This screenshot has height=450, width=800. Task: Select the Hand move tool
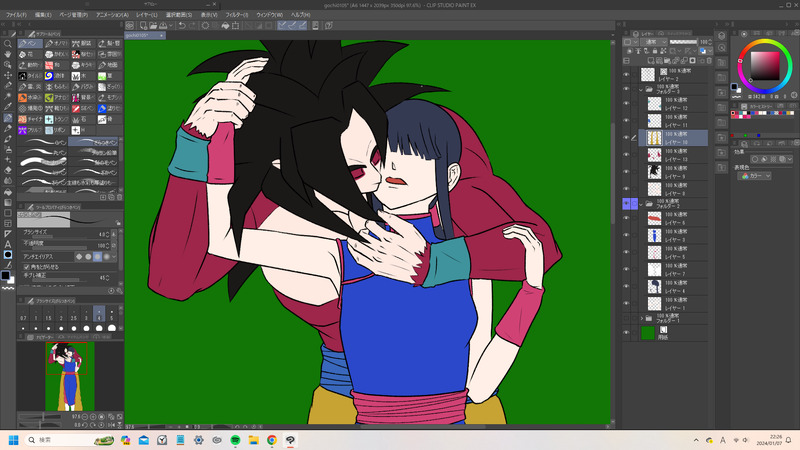pos(8,55)
